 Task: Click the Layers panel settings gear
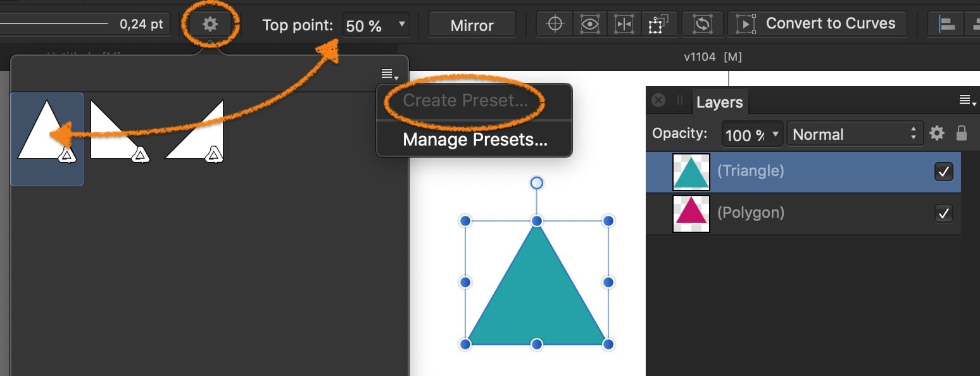coord(937,133)
